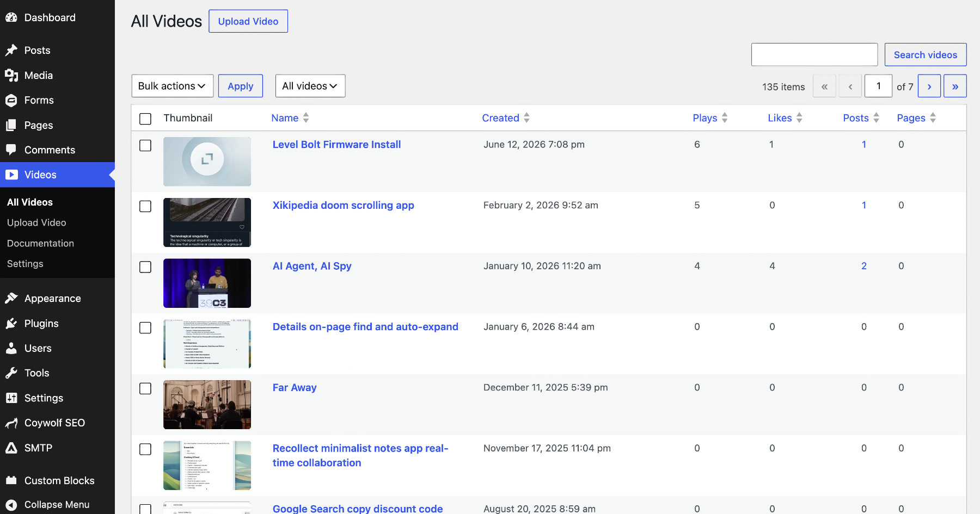The image size is (980, 514).
Task: Sort by Plays column arrows
Action: click(725, 117)
